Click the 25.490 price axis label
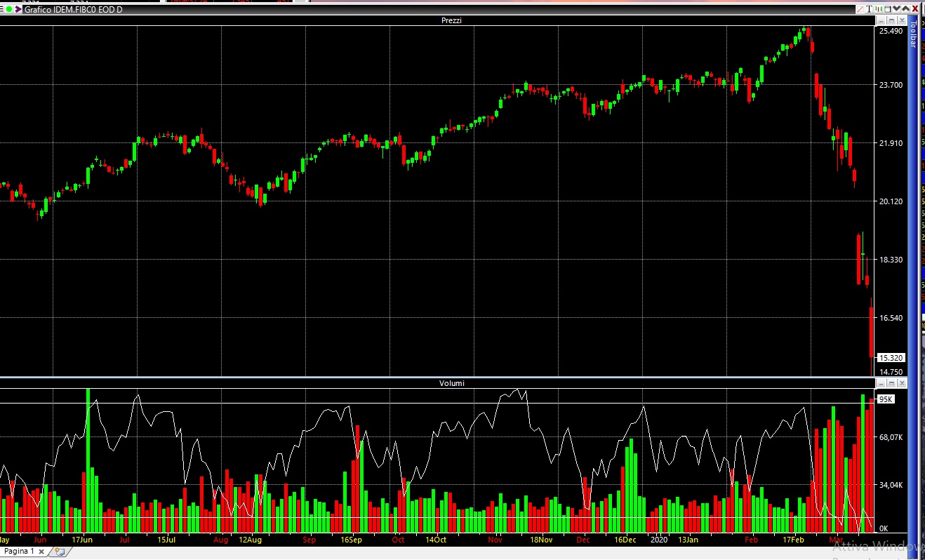925x560 pixels. pyautogui.click(x=891, y=31)
